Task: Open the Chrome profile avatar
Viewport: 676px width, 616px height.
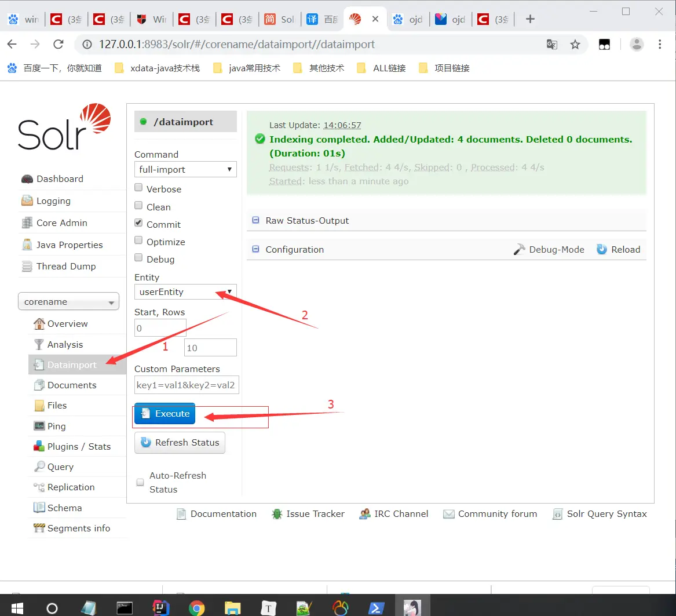Action: (x=637, y=44)
